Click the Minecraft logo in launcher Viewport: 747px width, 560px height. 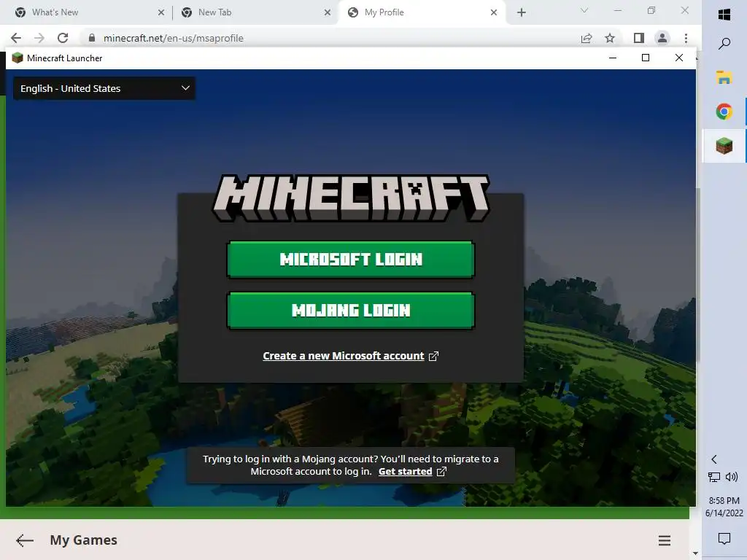[x=351, y=198]
